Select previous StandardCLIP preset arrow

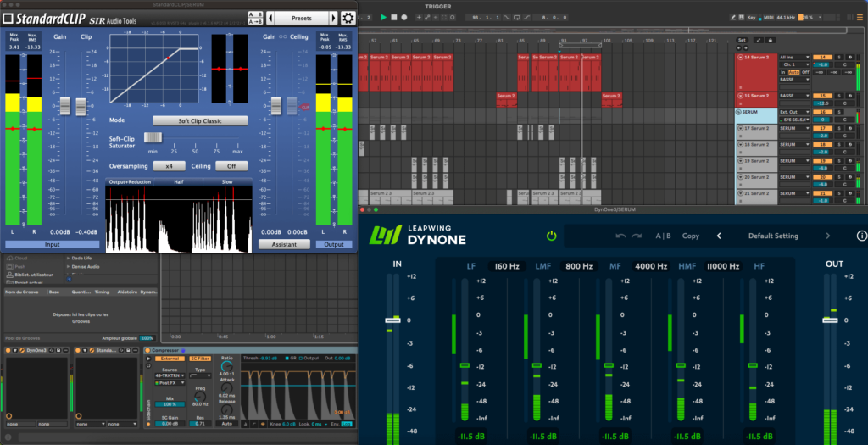click(270, 19)
